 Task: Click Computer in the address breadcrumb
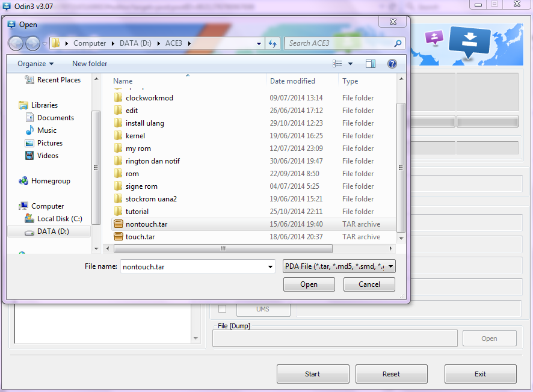(90, 43)
